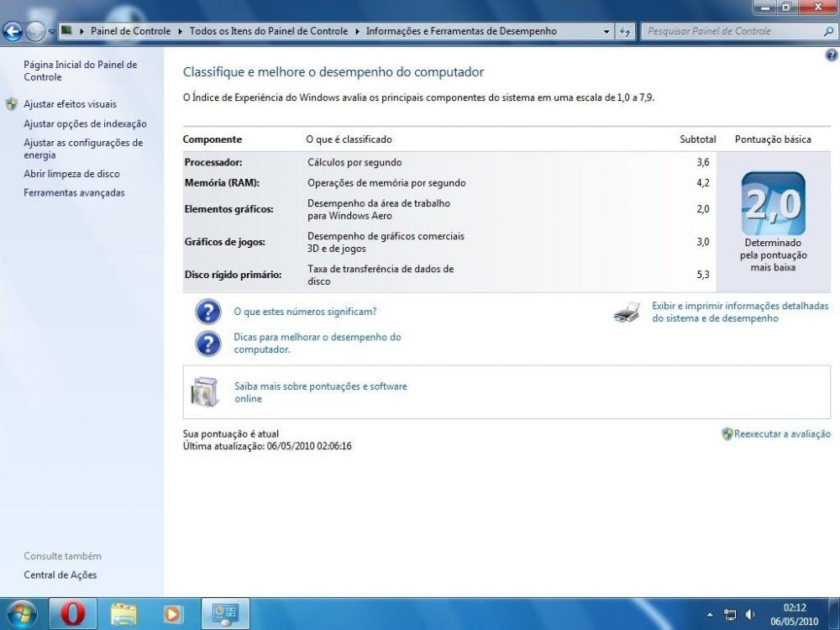Open 'Ajustar efeitos visuais' in the sidebar

click(x=70, y=104)
